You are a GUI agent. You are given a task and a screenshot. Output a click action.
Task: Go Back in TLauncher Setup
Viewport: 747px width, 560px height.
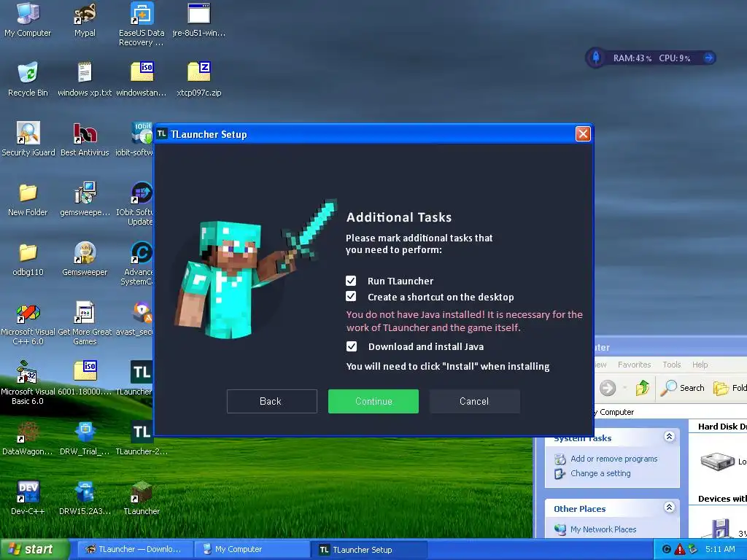[x=272, y=402]
